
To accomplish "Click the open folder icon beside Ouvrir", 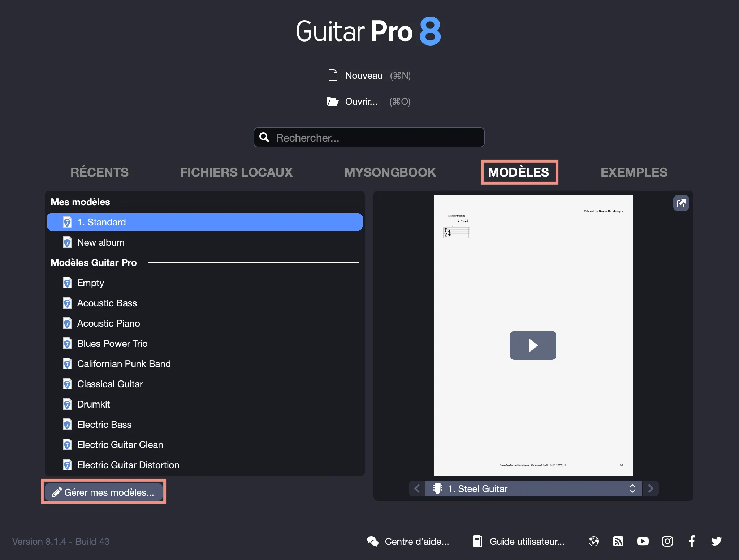I will point(333,102).
